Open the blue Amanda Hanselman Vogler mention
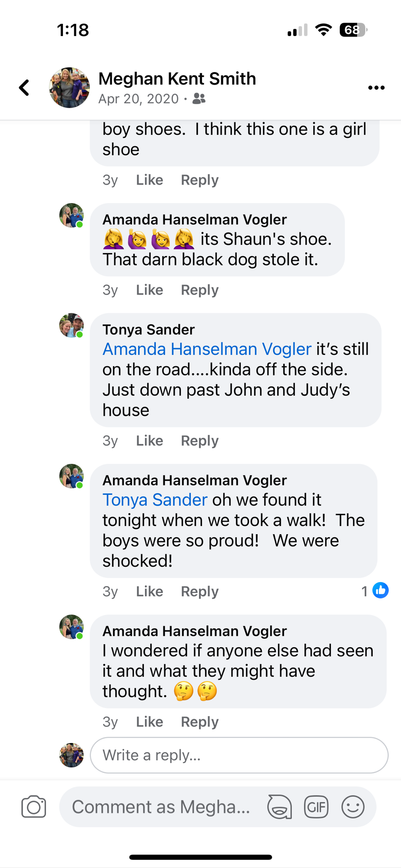 tap(207, 349)
